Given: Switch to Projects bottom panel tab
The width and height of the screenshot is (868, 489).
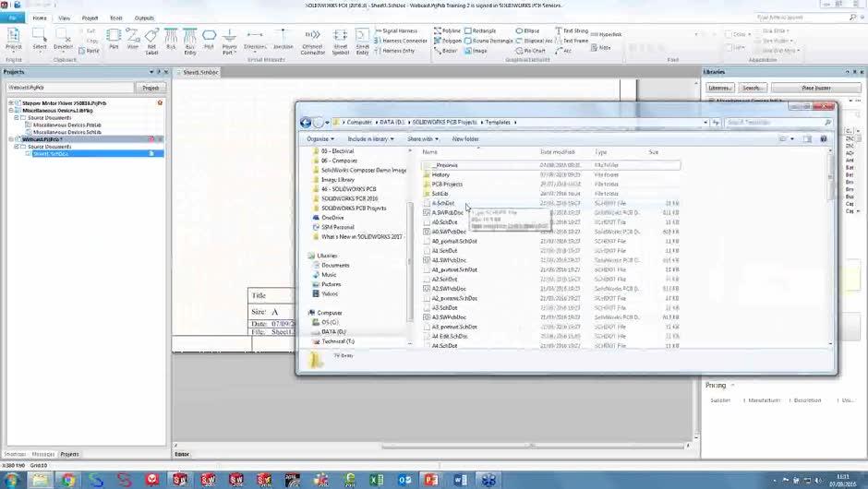Looking at the screenshot, I should tap(70, 454).
